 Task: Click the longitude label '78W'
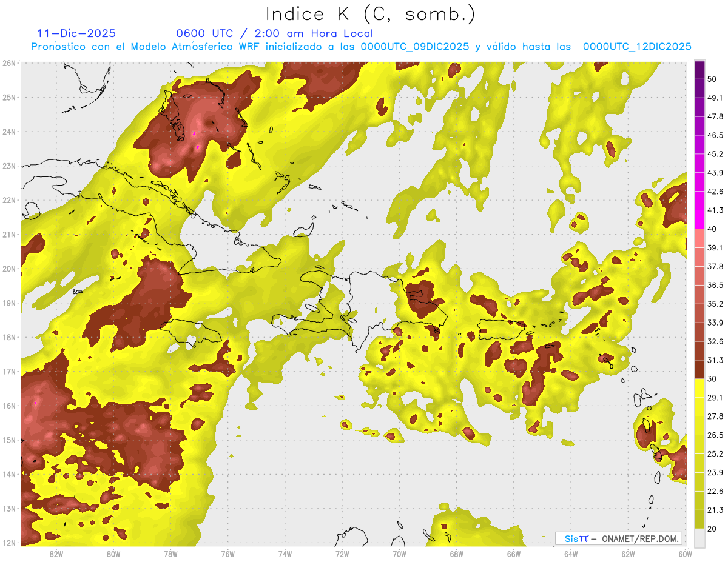click(x=170, y=554)
